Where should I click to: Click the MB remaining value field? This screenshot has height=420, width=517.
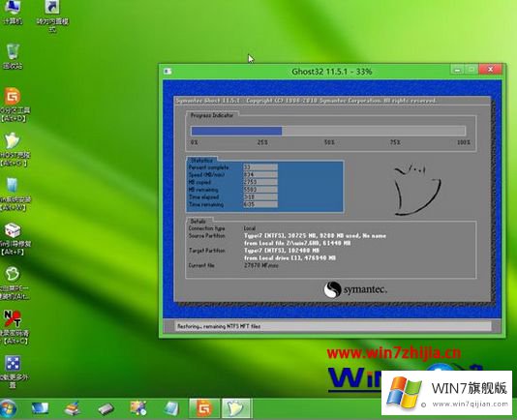260,190
